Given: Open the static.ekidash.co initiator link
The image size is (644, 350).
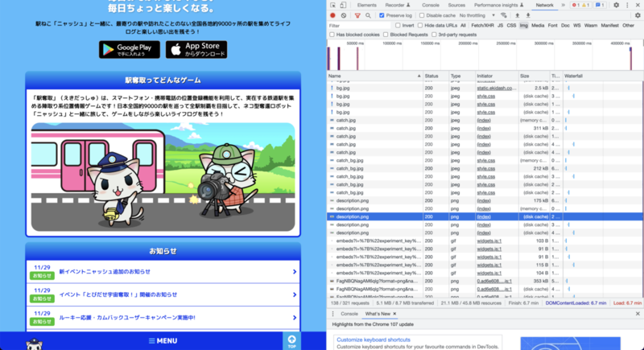Looking at the screenshot, I should click(x=497, y=89).
